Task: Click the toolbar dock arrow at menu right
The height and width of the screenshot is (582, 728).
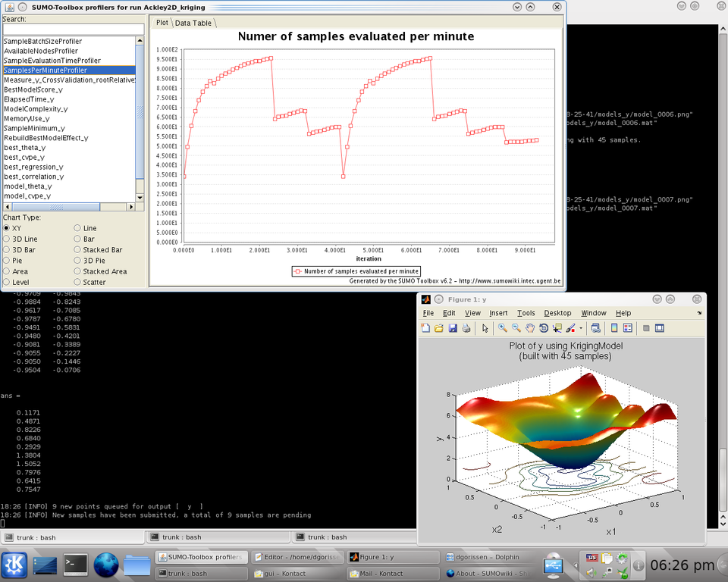Action: [699, 312]
